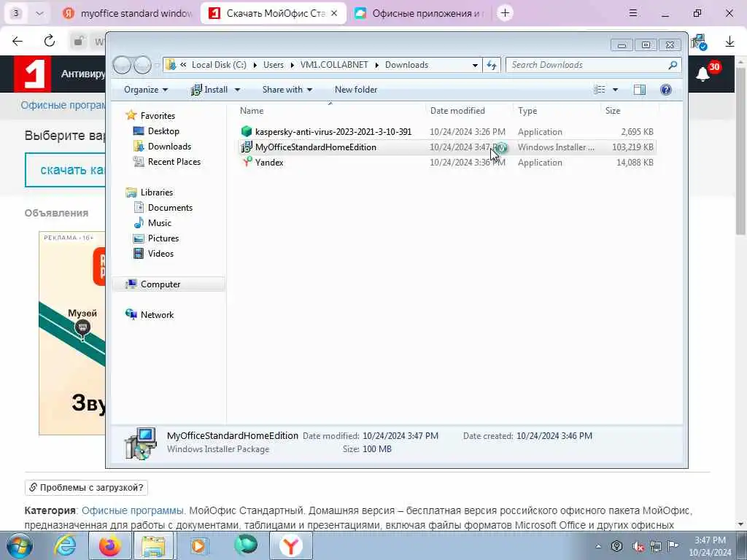This screenshot has height=560, width=747.
Task: Sort files by Date modified column
Action: point(457,111)
